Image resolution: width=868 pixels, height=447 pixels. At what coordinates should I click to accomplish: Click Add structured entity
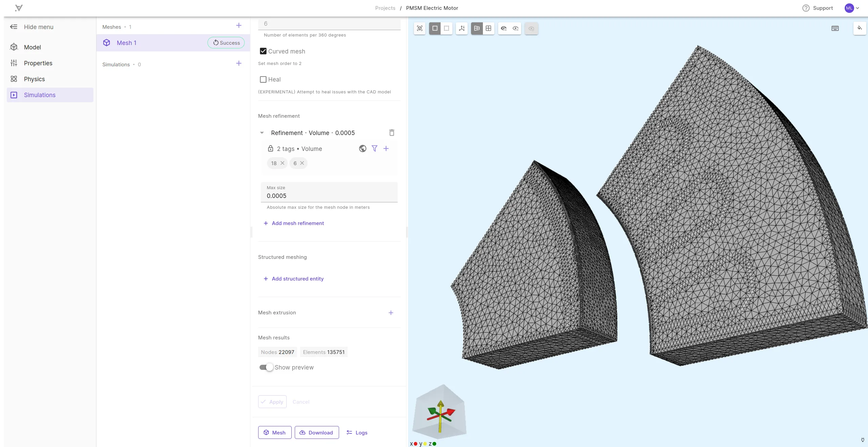[293, 279]
